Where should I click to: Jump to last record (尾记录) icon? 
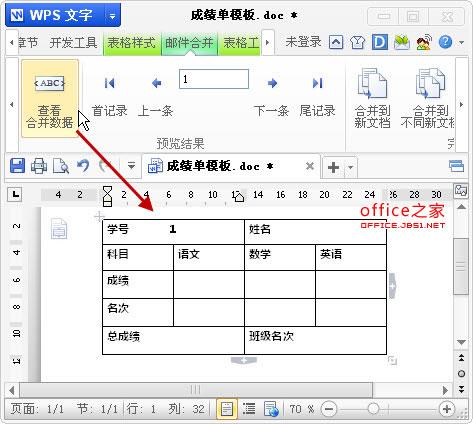(317, 83)
